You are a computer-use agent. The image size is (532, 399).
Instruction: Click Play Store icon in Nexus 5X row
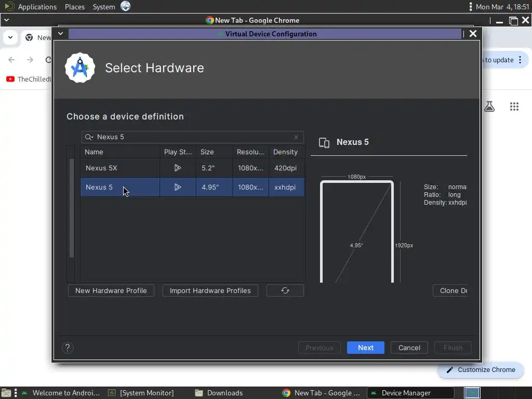click(178, 168)
